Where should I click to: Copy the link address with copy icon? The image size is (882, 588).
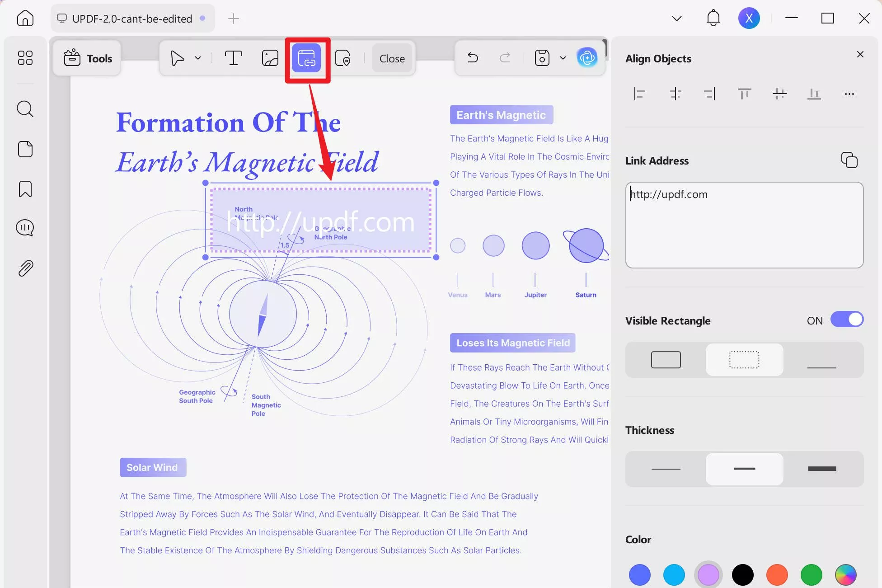click(849, 160)
